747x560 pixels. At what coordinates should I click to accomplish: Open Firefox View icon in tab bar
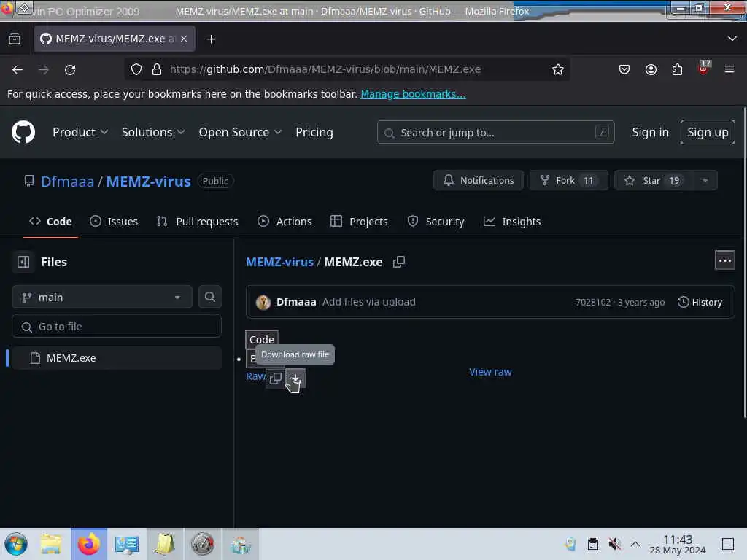pyautogui.click(x=15, y=39)
